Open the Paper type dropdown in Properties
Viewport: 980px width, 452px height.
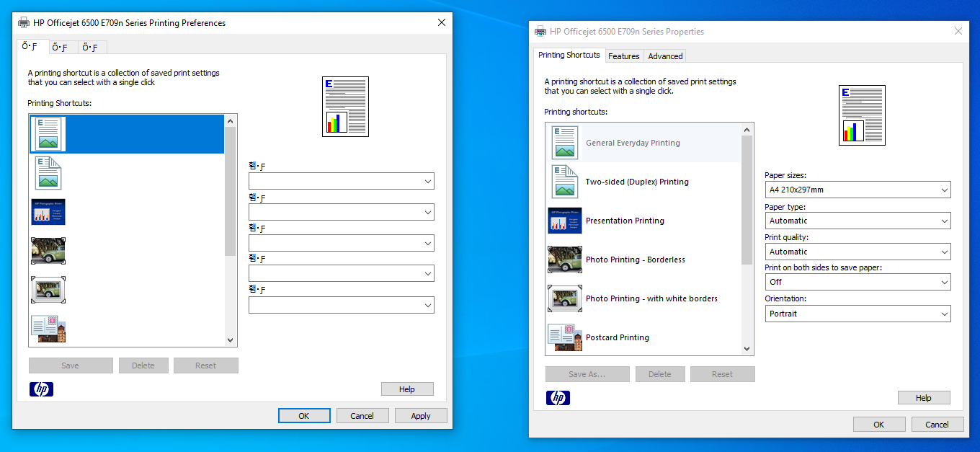tap(857, 221)
